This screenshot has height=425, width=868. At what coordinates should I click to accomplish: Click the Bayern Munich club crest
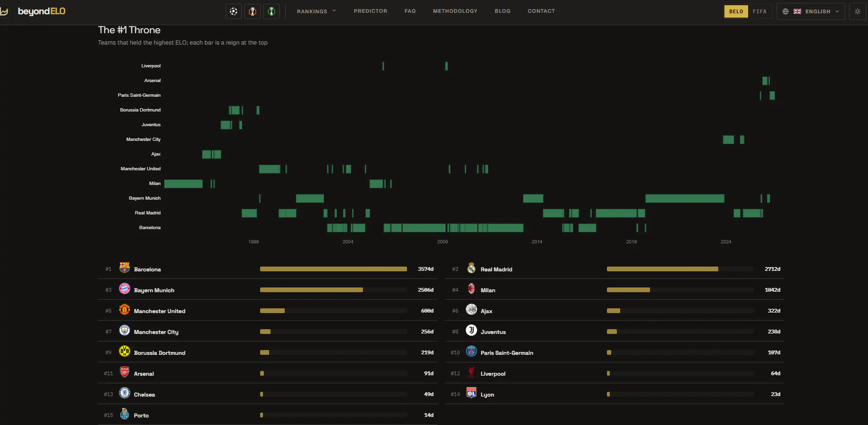pyautogui.click(x=125, y=289)
